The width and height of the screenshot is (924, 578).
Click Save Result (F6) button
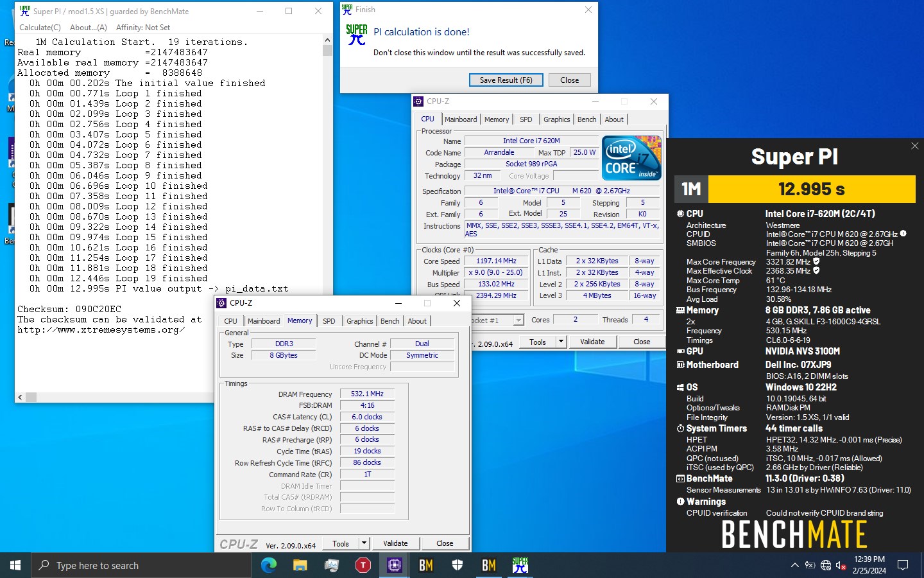(506, 80)
